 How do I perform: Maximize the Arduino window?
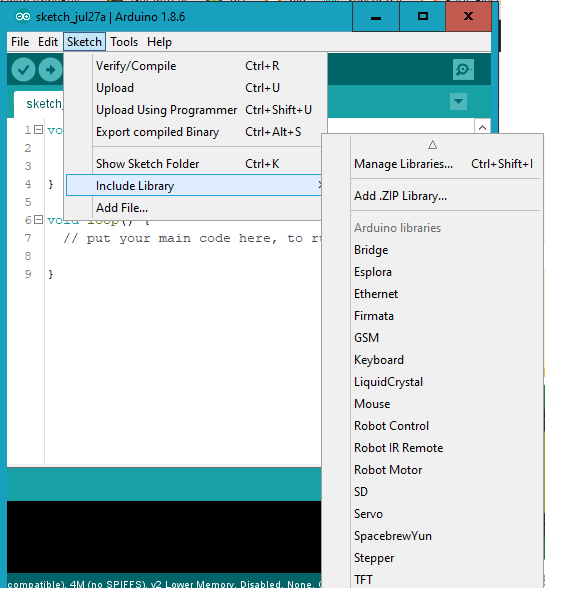click(x=422, y=17)
